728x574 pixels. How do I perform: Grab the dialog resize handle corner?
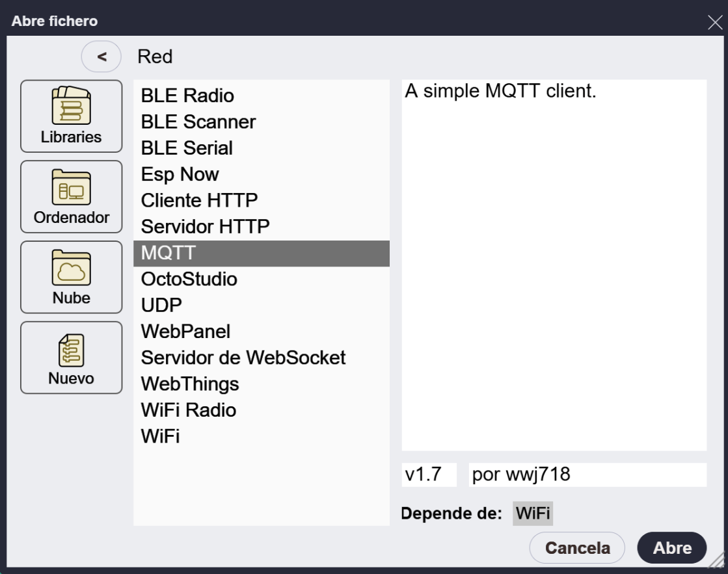click(717, 560)
